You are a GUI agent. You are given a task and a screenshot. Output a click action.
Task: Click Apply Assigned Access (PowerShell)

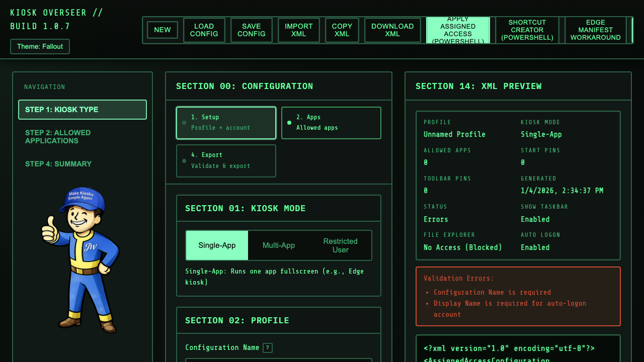tap(458, 30)
